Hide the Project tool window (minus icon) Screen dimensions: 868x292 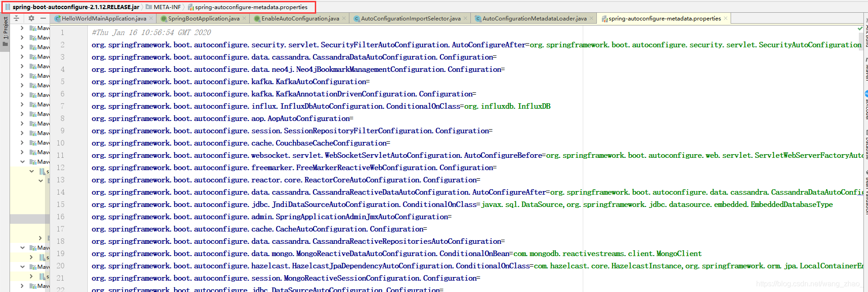43,18
